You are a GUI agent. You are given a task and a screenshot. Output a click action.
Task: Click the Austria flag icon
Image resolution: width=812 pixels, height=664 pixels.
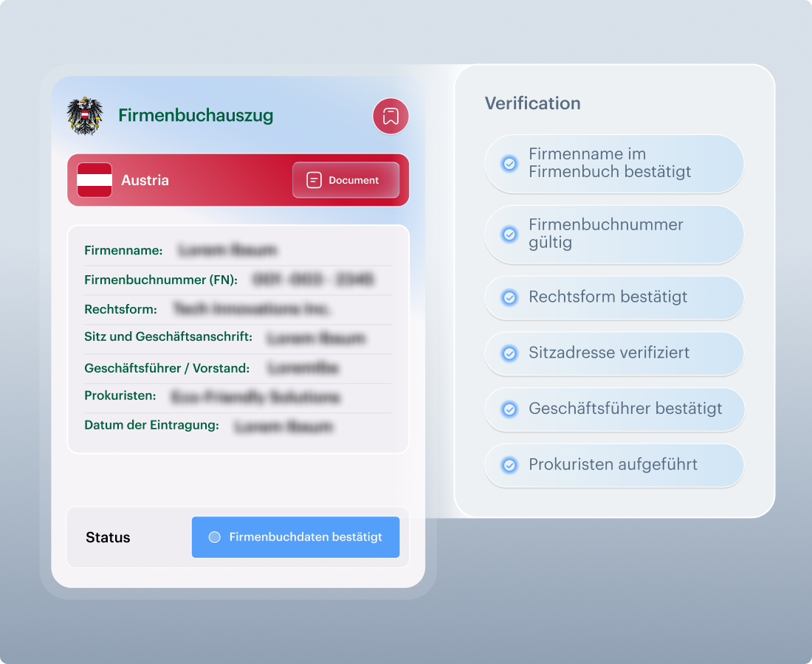pyautogui.click(x=94, y=180)
